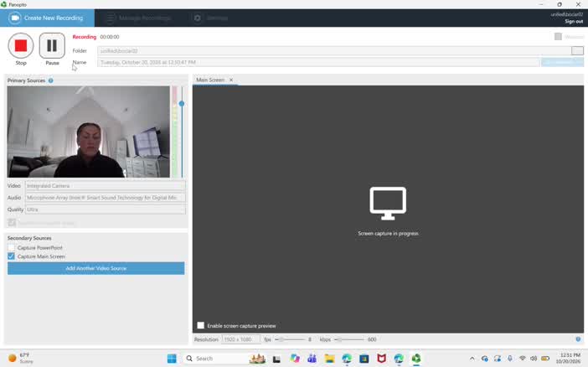Image resolution: width=588 pixels, height=367 pixels.
Task: Open the Create New Recording tab
Action: click(x=47, y=18)
